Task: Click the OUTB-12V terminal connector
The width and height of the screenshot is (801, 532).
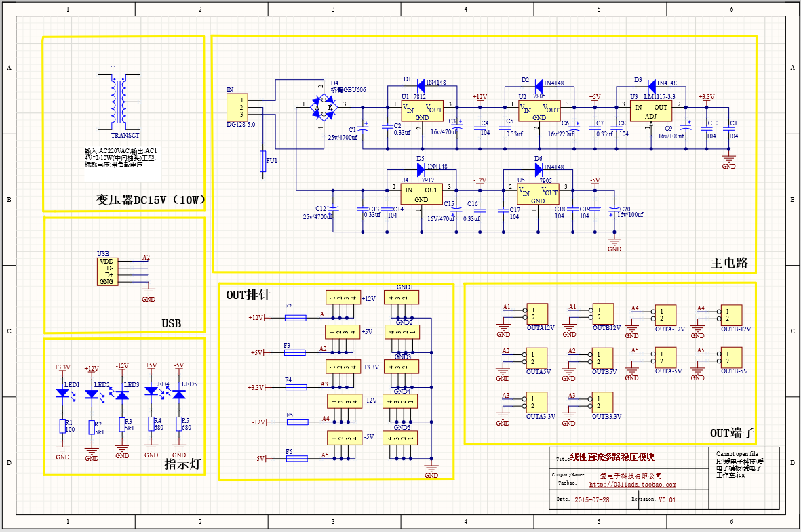Action: pyautogui.click(x=732, y=315)
